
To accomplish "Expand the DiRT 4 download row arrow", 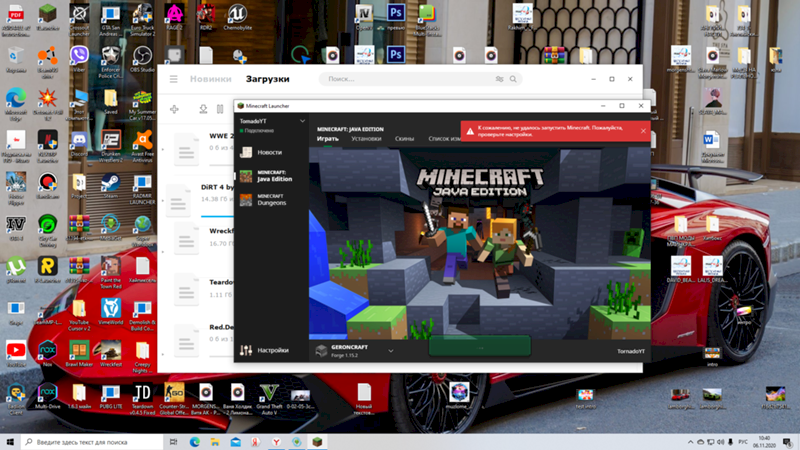I will coord(163,201).
